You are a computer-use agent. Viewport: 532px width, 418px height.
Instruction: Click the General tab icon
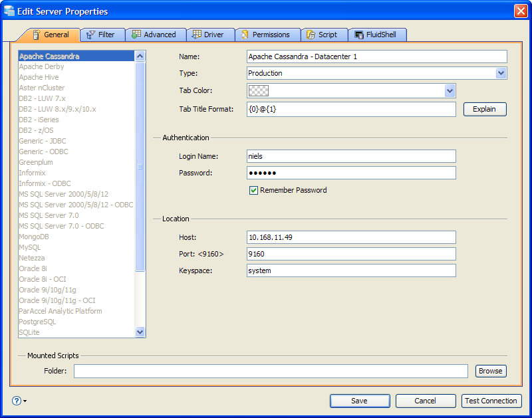pos(37,35)
